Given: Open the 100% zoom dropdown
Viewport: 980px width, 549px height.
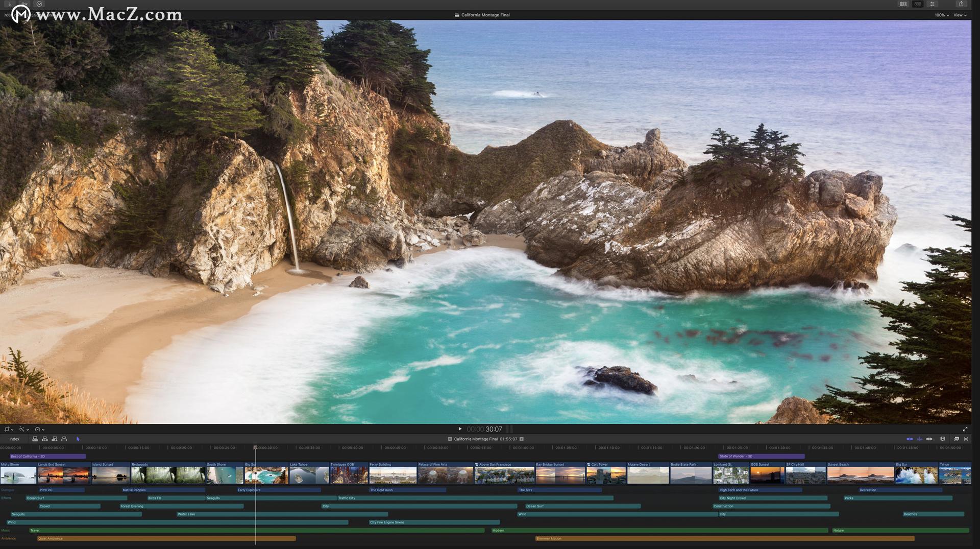Looking at the screenshot, I should 942,15.
